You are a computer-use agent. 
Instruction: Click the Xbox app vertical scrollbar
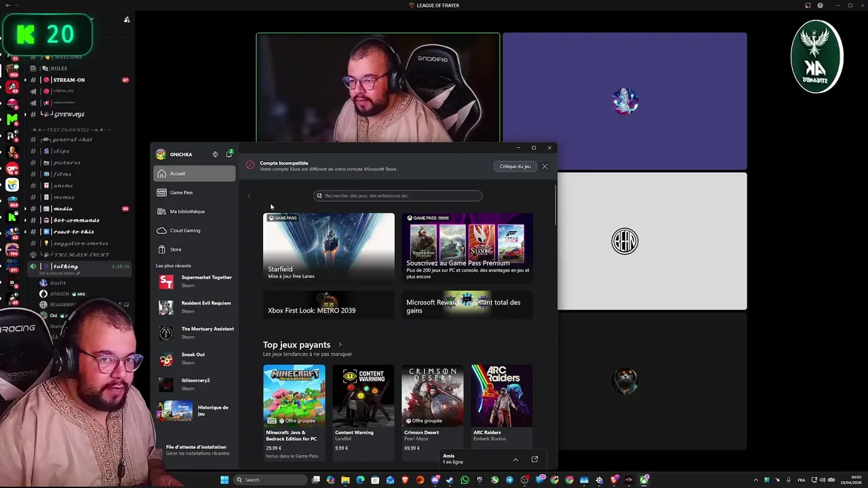point(555,205)
